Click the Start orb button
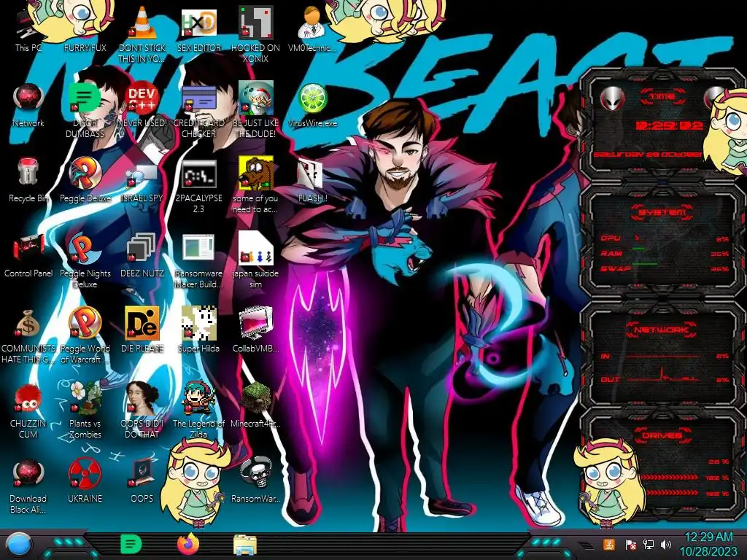 19,544
